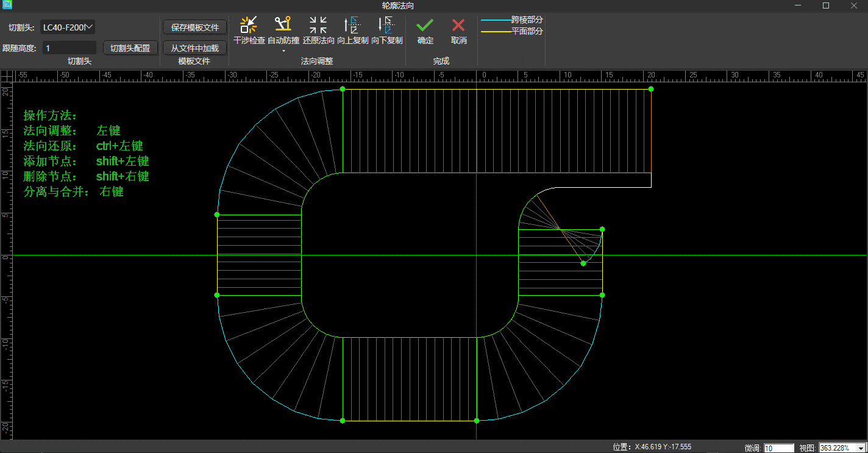Click the 位置 coordinate readout in status bar
The width and height of the screenshot is (868, 453).
652,447
